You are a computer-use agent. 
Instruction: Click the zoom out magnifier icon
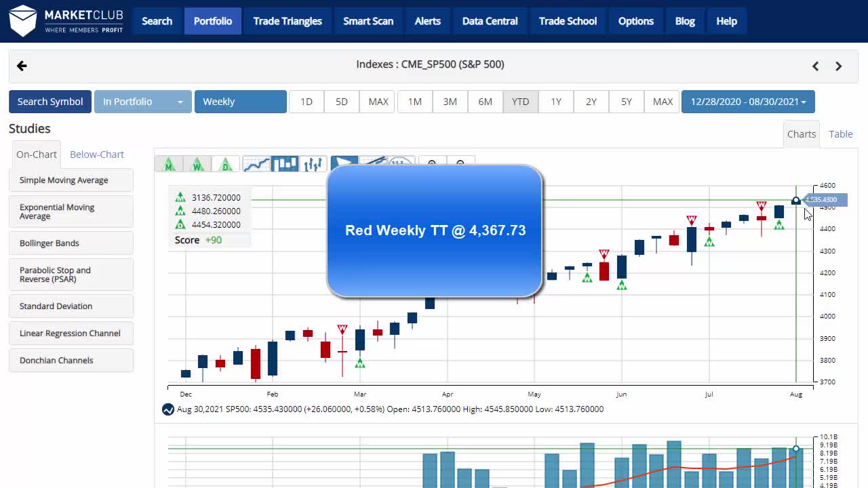[460, 161]
